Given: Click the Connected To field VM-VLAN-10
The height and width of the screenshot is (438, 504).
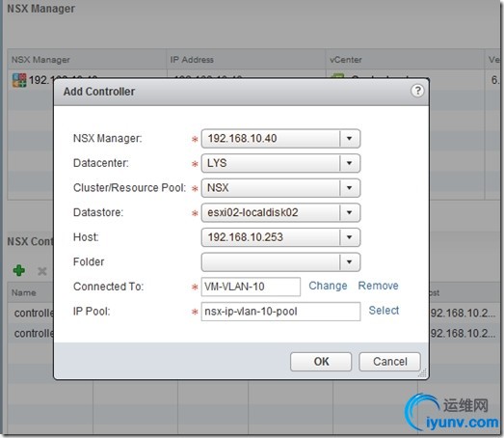Looking at the screenshot, I should point(251,287).
